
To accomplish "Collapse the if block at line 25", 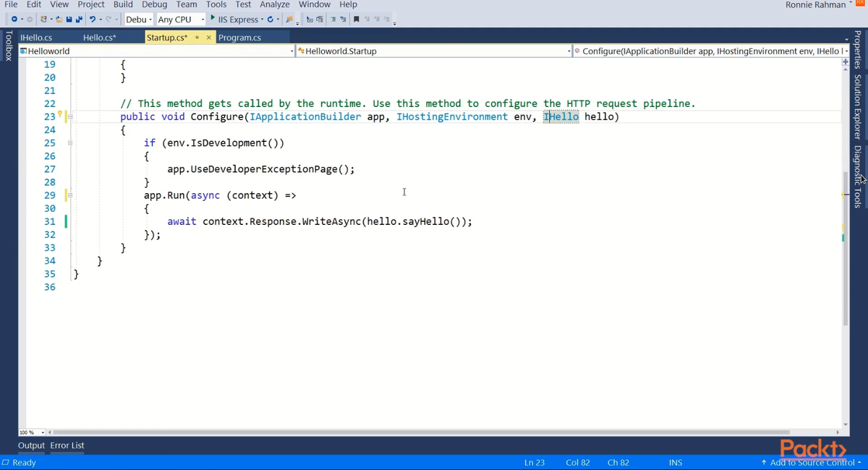I will pos(70,143).
